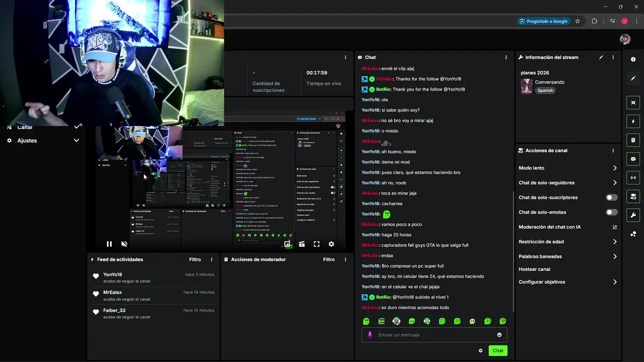The width and height of the screenshot is (644, 362).
Task: Click the lightning bolt sidebar icon
Action: click(x=633, y=121)
